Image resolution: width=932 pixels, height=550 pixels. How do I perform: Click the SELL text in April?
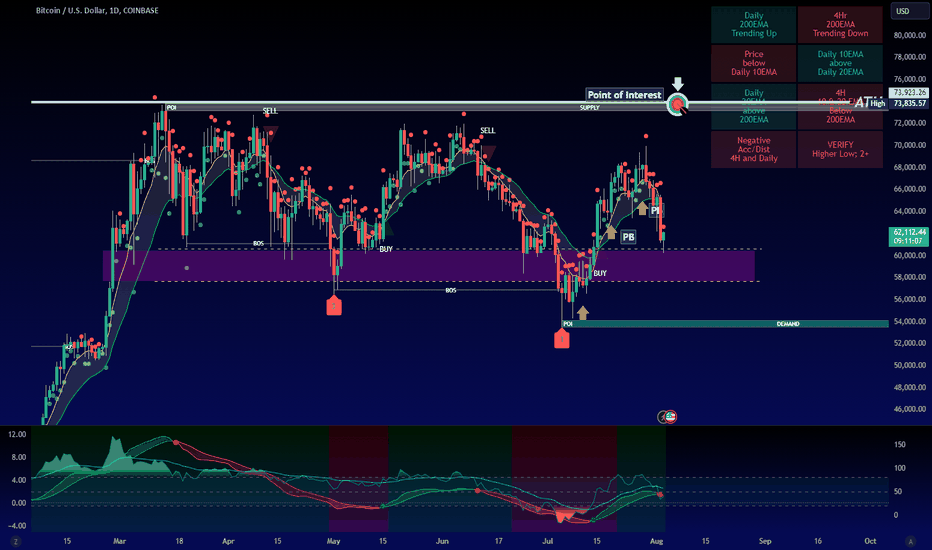pyautogui.click(x=270, y=111)
